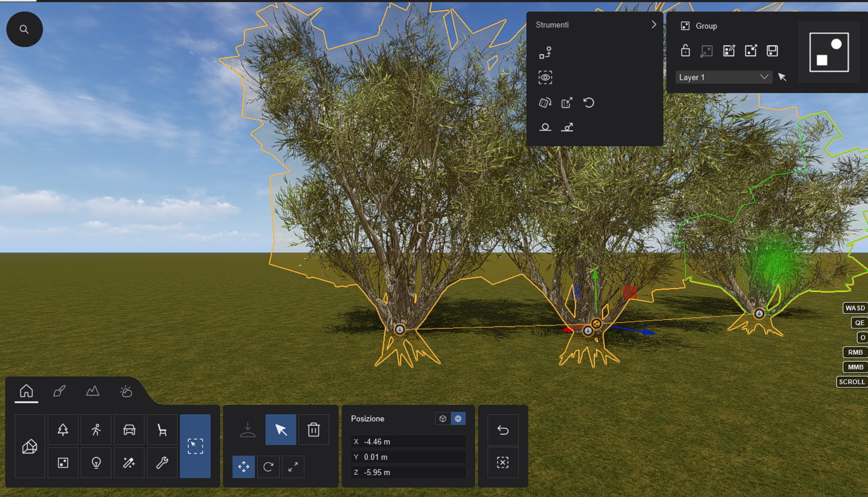Switch to the home tab in the bottom dock
This screenshot has width=868, height=497.
[26, 391]
